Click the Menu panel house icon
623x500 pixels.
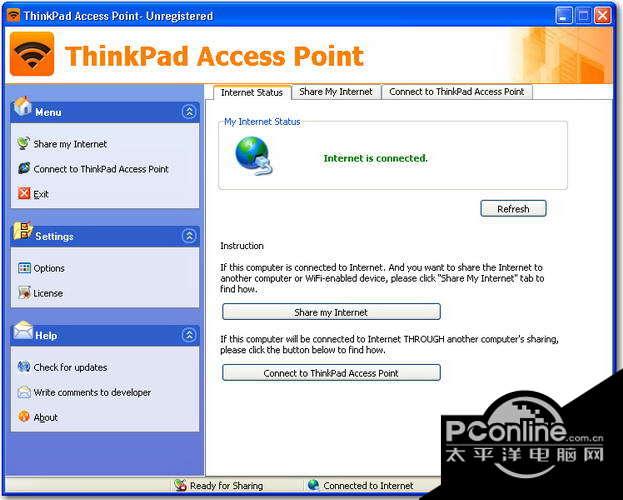23,106
